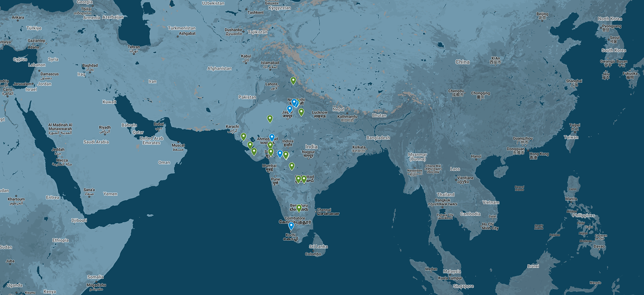Click the northernmost green pin near Lahore

293,80
